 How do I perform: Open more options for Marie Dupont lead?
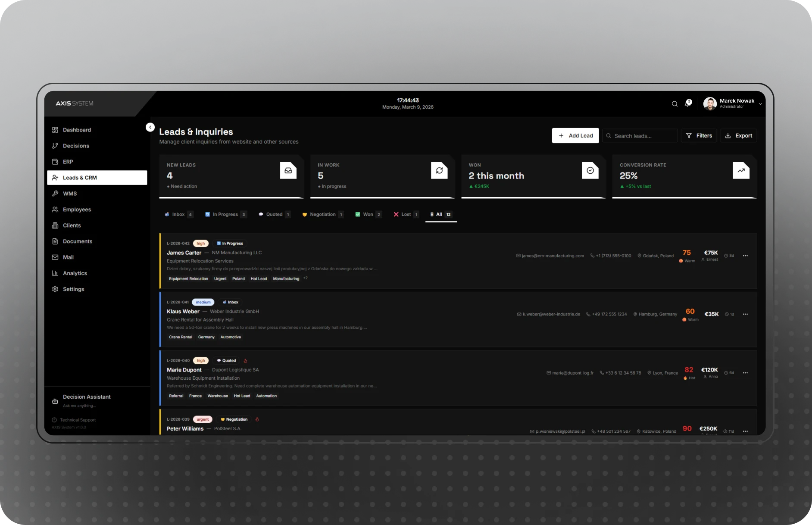pos(745,373)
